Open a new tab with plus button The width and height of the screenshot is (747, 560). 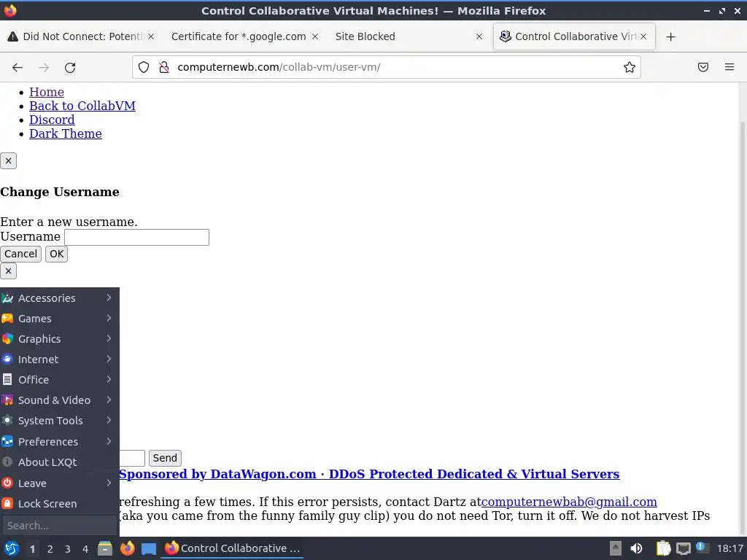(671, 36)
